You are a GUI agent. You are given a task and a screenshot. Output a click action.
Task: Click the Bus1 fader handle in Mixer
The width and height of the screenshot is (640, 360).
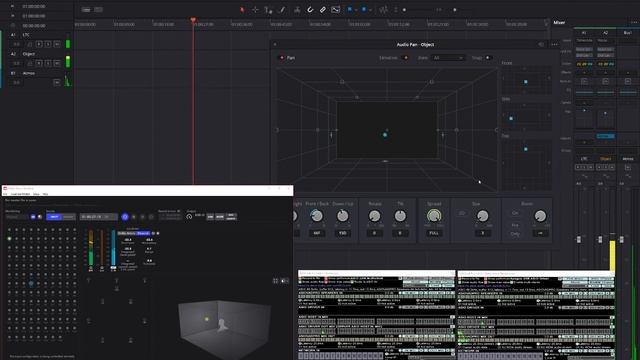621,240
